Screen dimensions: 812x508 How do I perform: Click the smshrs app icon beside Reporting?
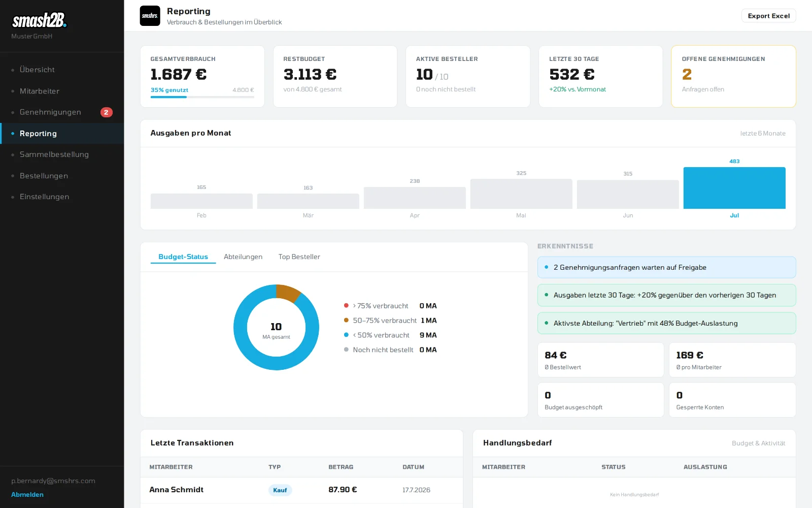click(150, 16)
